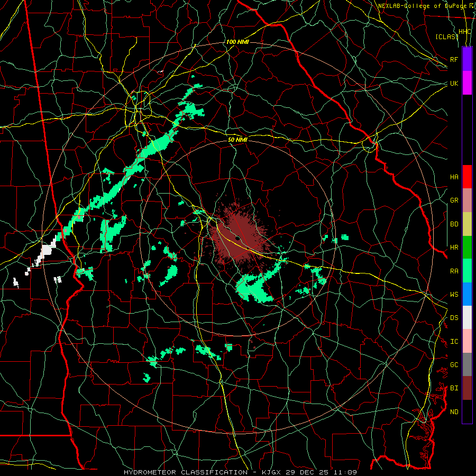The height and width of the screenshot is (476, 476).
Task: Click the UK legend label
Action: (454, 83)
